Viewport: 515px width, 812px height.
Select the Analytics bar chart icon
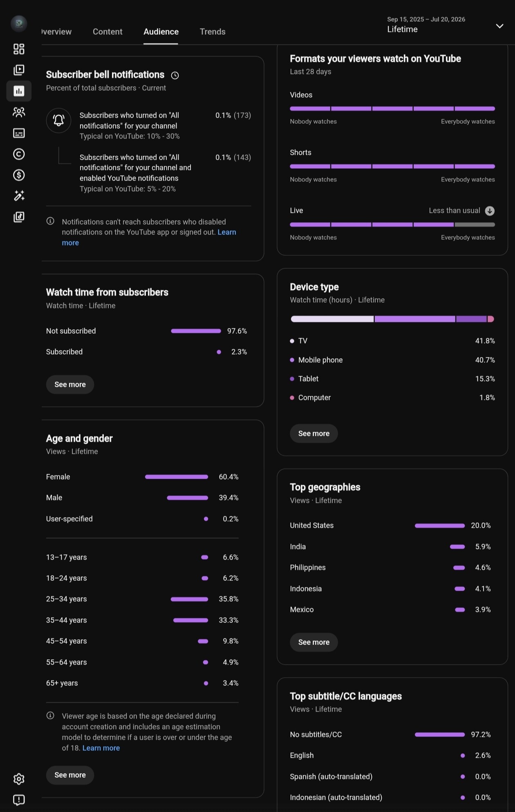(x=19, y=91)
